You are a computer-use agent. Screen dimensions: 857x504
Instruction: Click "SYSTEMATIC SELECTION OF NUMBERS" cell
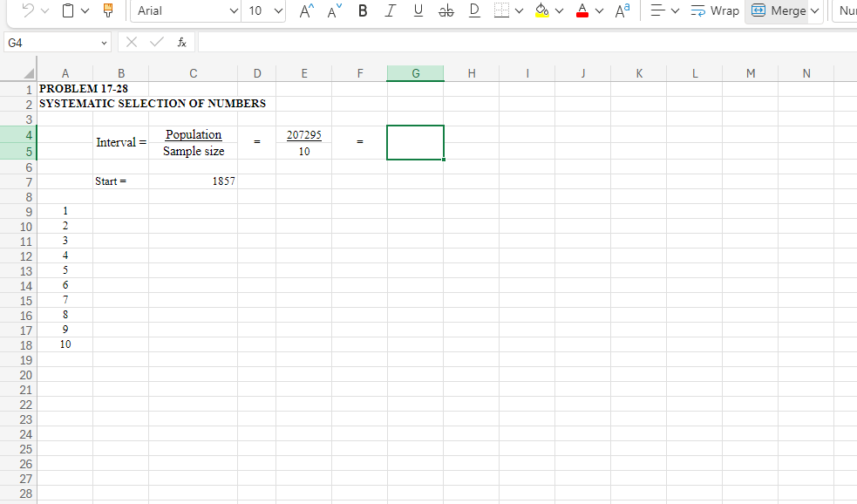[153, 103]
